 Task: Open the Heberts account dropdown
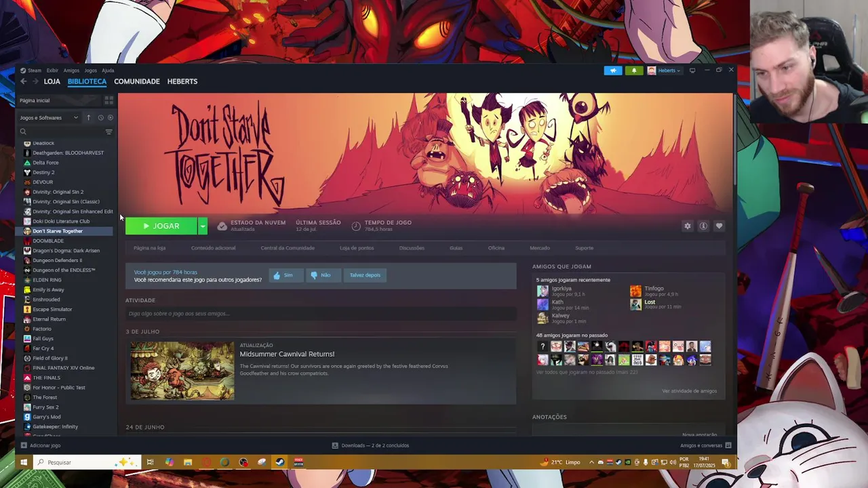coord(665,70)
